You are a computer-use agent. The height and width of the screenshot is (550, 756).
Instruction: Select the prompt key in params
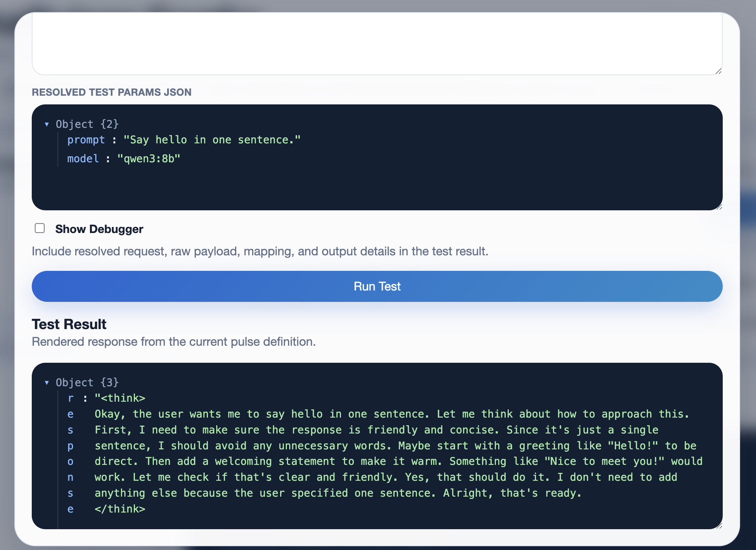point(86,140)
